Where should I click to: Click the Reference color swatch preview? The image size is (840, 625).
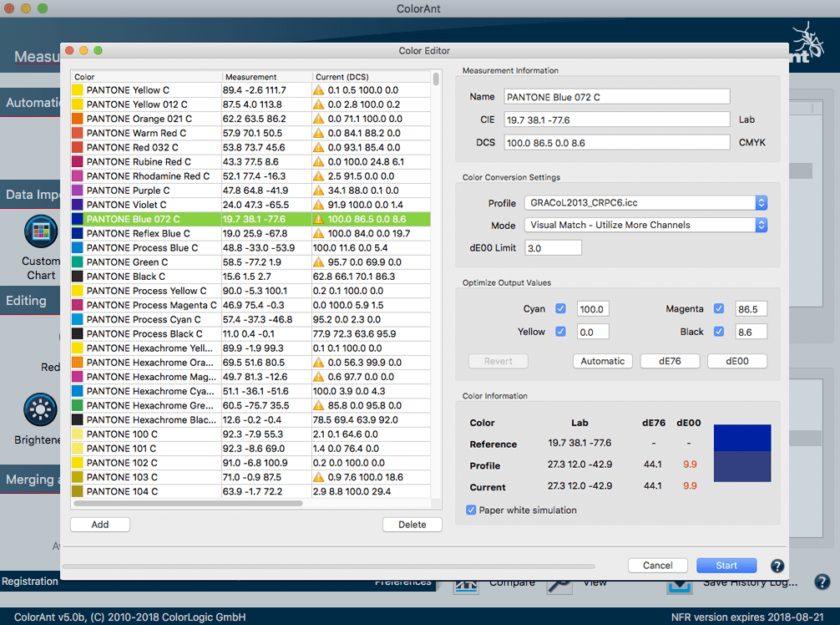point(741,436)
